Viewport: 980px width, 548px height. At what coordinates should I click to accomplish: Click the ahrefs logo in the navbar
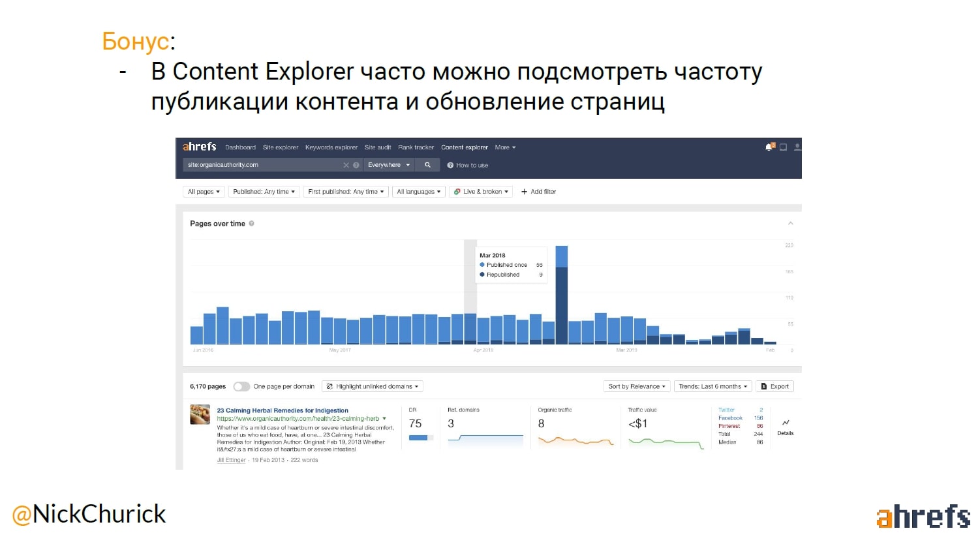[199, 147]
